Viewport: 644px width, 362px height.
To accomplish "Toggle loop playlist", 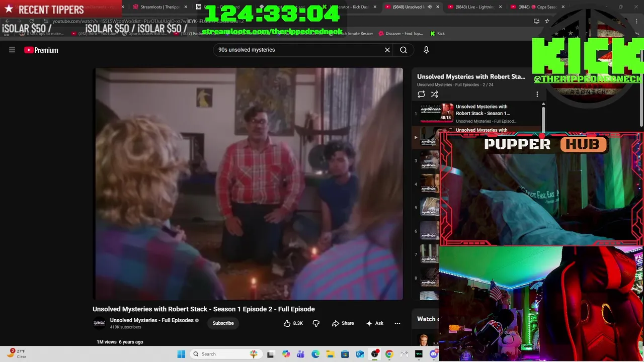I will point(421,94).
